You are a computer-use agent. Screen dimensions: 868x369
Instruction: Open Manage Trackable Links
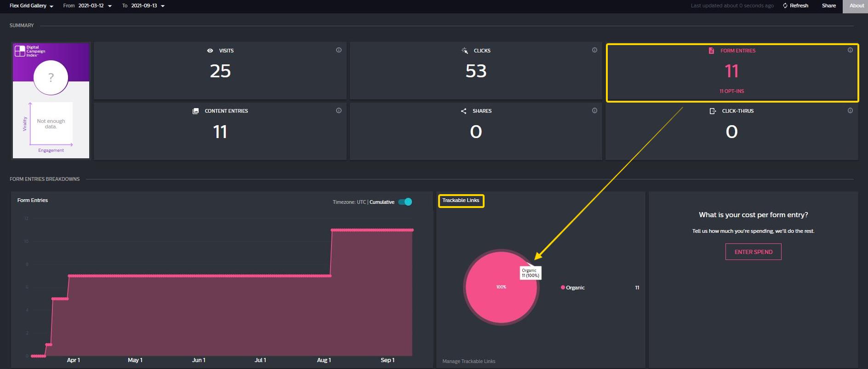click(469, 361)
